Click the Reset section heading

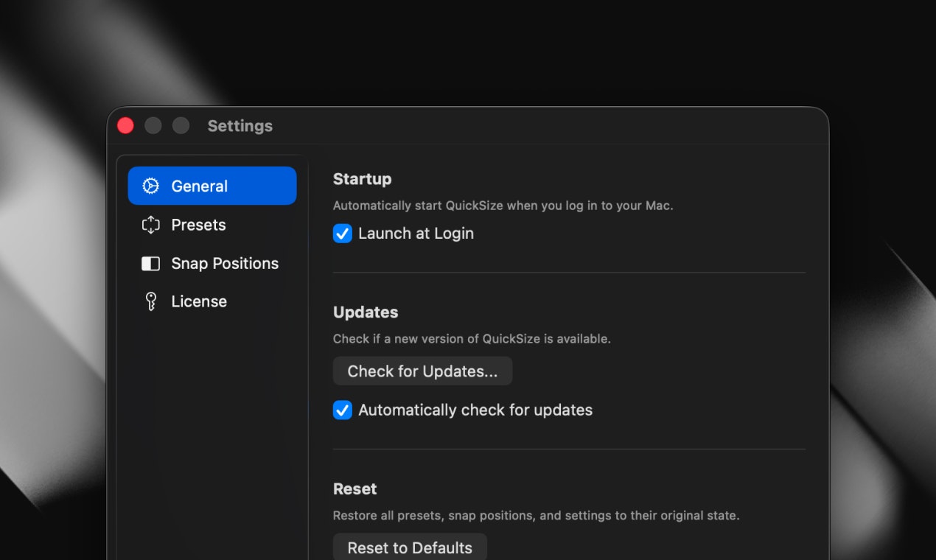355,489
